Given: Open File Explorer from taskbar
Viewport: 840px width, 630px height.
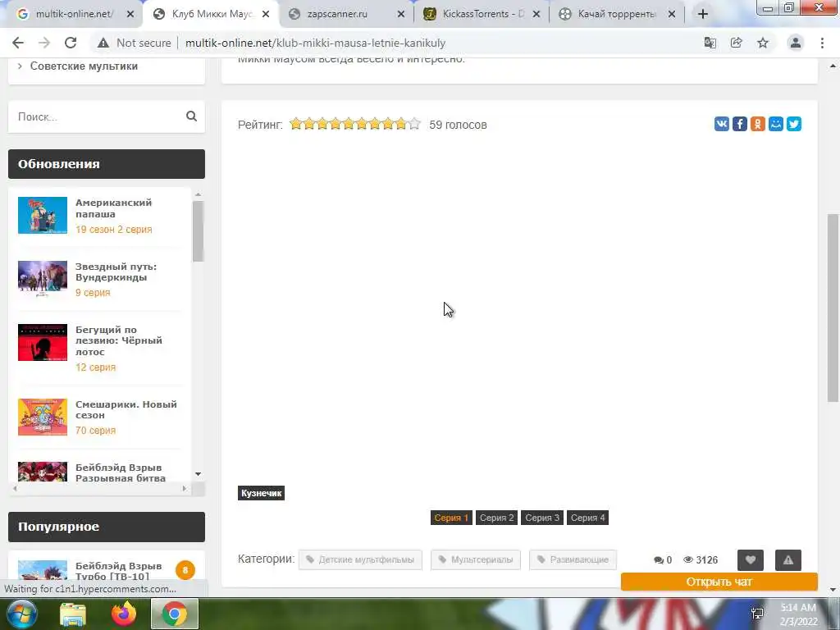Looking at the screenshot, I should pos(73,614).
